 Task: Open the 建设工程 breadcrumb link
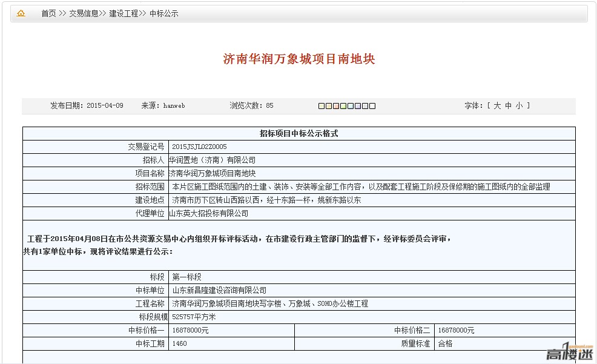(124, 13)
